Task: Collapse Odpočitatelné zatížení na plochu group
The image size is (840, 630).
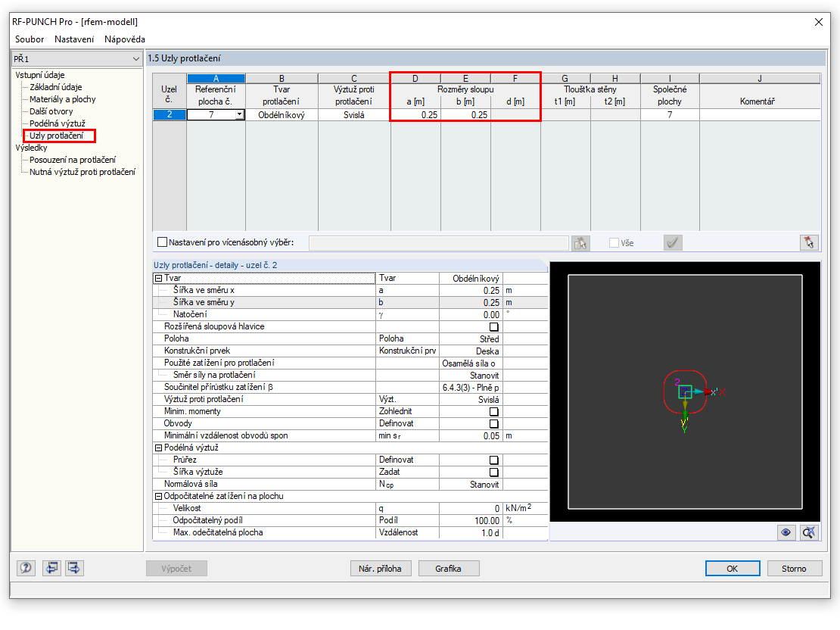Action: coord(159,497)
